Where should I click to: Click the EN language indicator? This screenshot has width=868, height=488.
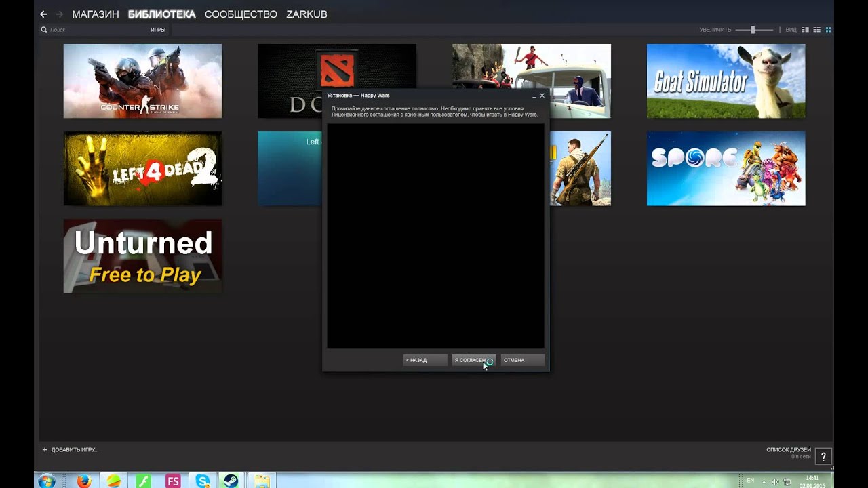(x=750, y=481)
